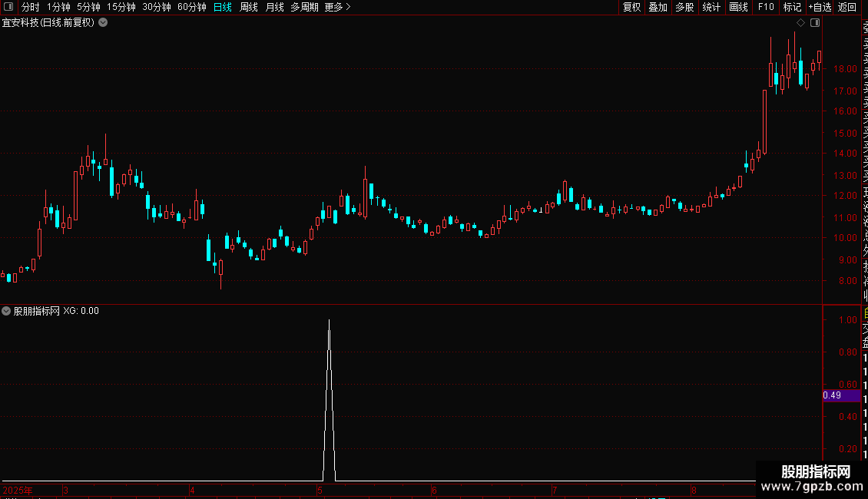Click the XG: 0.00 indicator value
This screenshot has width=868, height=499.
(x=81, y=311)
